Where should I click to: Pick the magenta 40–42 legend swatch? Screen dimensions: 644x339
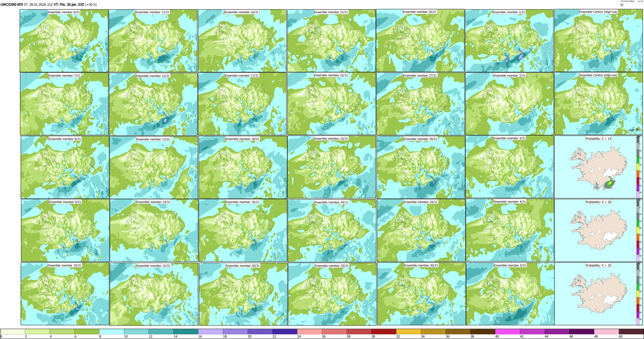(x=507, y=332)
